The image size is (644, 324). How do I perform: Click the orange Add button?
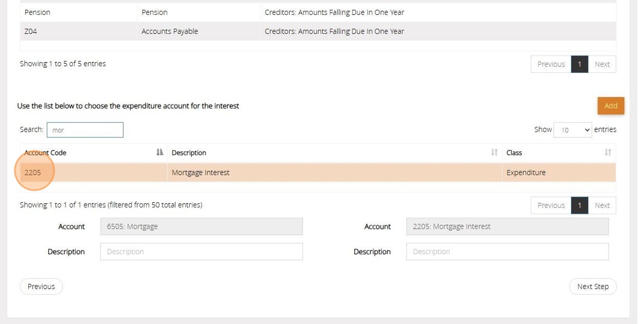pos(611,106)
